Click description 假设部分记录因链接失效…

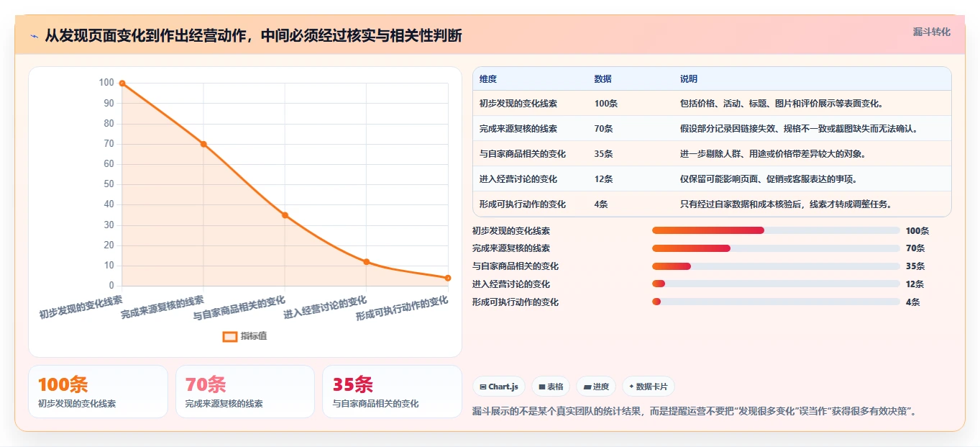[x=799, y=129]
